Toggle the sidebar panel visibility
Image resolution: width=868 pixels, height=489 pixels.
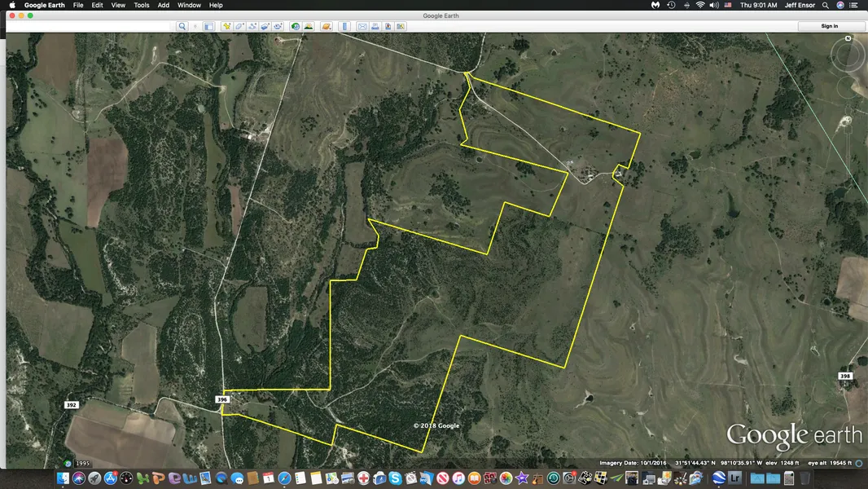coord(208,26)
